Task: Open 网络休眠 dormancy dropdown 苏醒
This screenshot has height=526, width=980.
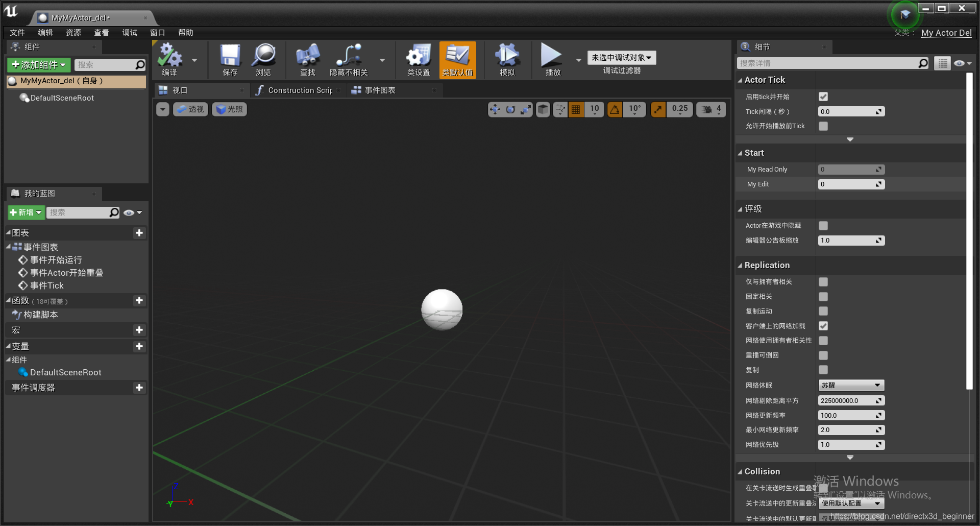Action: [851, 386]
